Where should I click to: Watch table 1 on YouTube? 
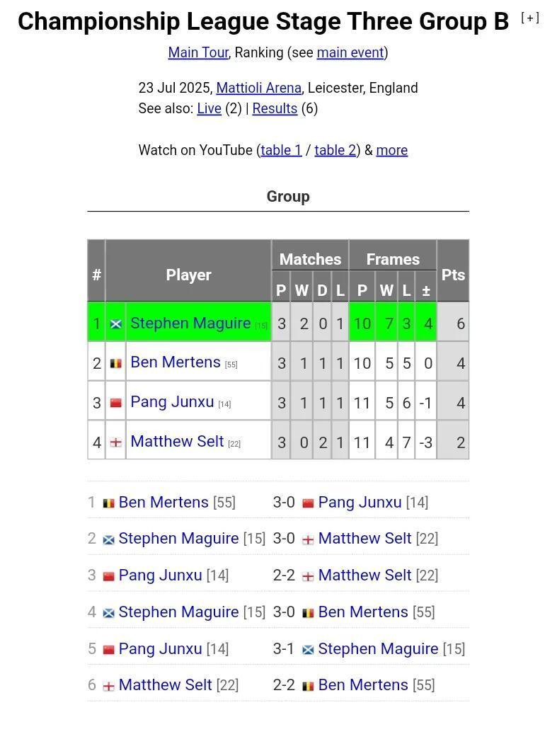281,150
